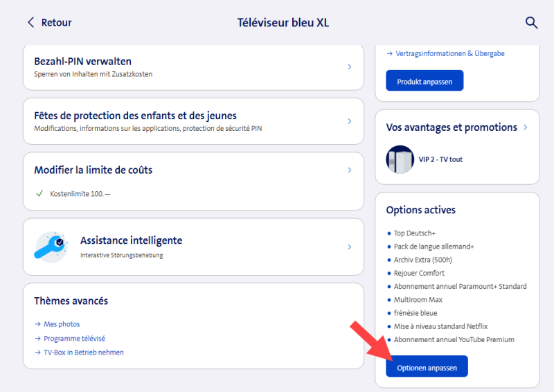Open chevron next to Vos avantages et promotions
The height and width of the screenshot is (392, 554).
click(526, 127)
